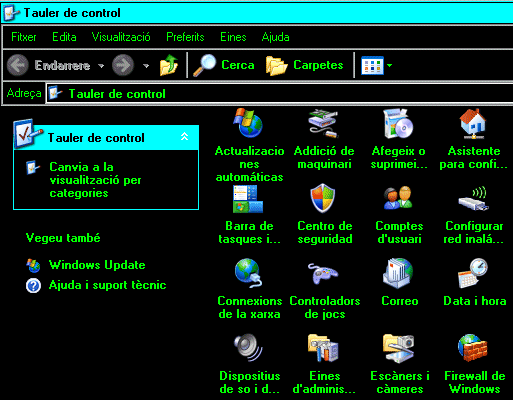Image resolution: width=513 pixels, height=400 pixels.
Task: Click the Windows Update globe icon
Action: 33,265
